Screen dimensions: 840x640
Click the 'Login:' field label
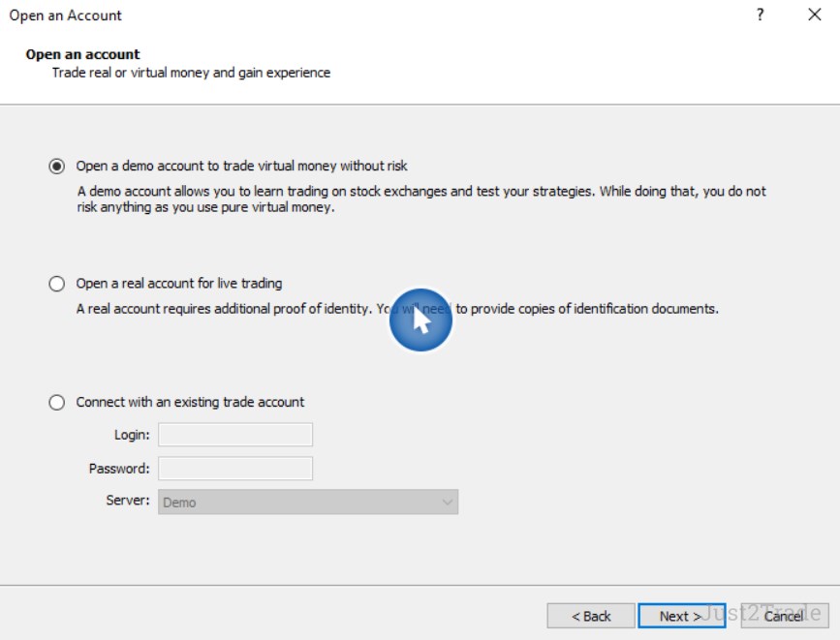click(132, 435)
